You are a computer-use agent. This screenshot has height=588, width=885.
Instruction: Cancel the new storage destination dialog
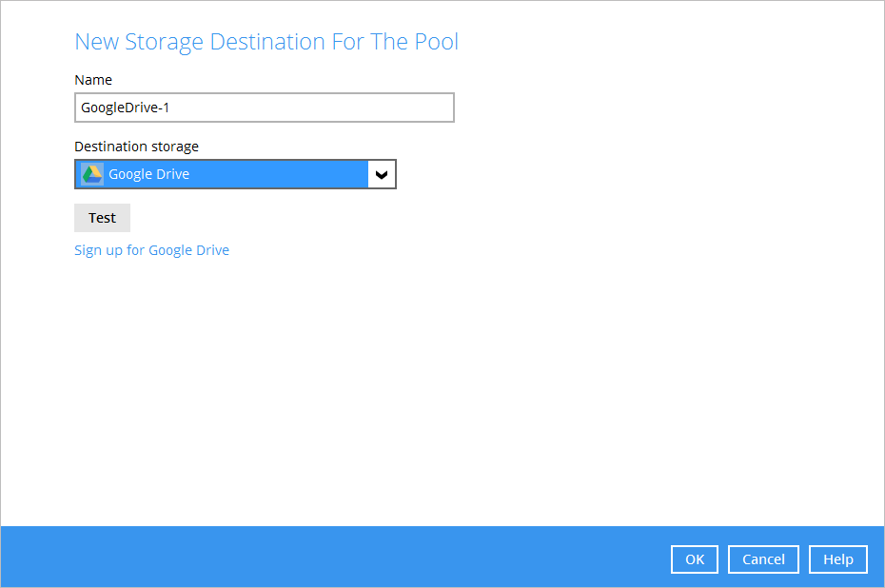click(763, 559)
